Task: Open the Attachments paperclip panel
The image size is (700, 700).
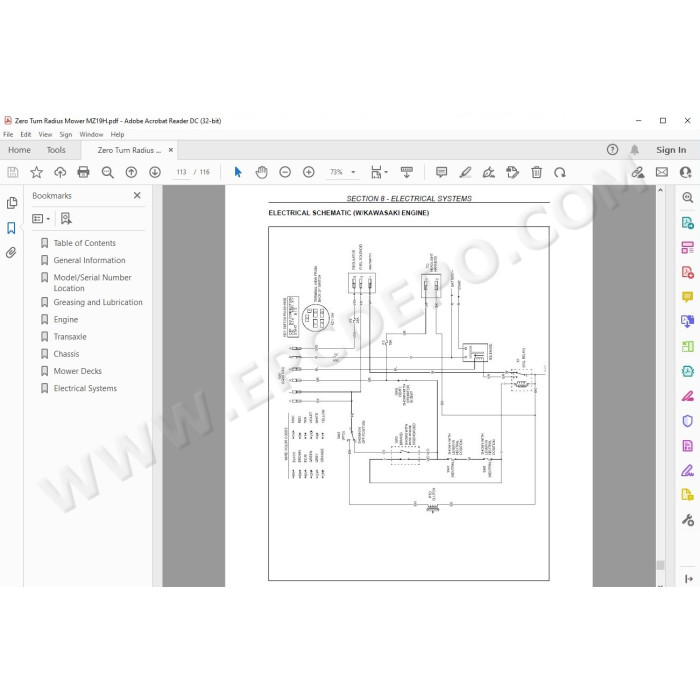Action: point(11,253)
